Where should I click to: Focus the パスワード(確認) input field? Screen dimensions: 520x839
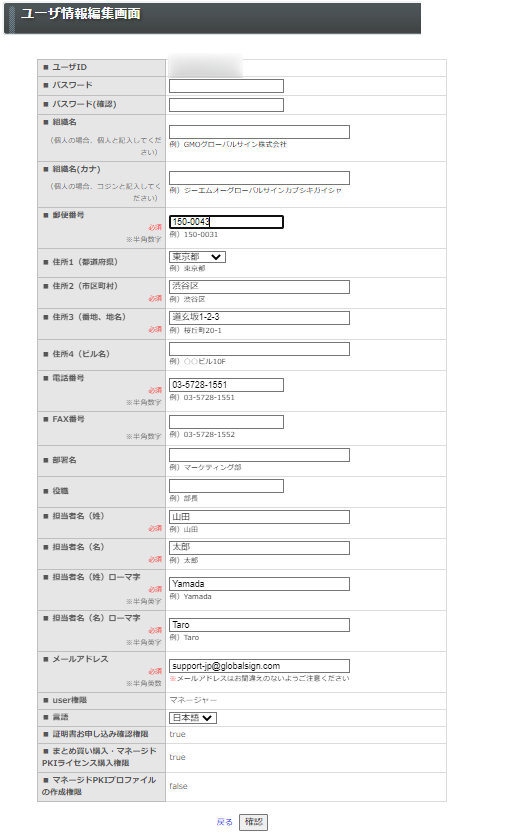[x=226, y=105]
